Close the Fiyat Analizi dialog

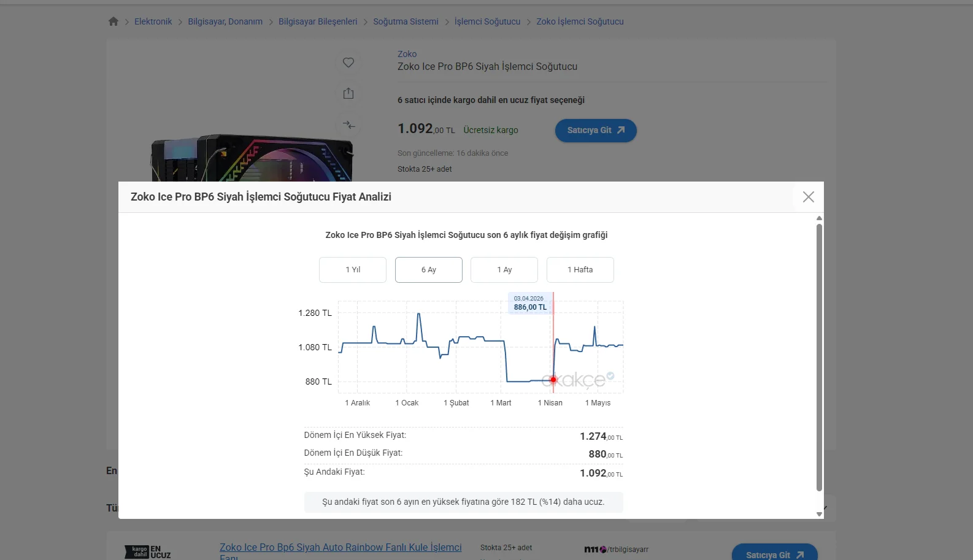[809, 197]
